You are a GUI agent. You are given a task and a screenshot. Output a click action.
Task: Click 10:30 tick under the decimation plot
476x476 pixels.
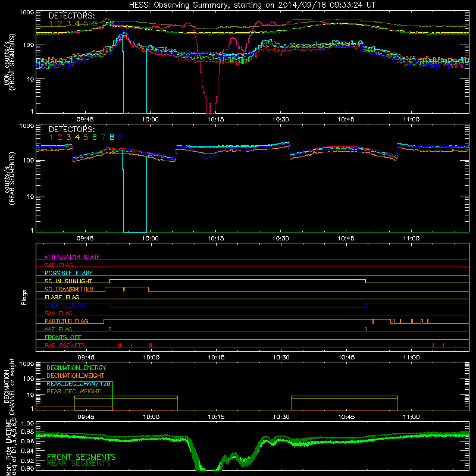click(281, 417)
